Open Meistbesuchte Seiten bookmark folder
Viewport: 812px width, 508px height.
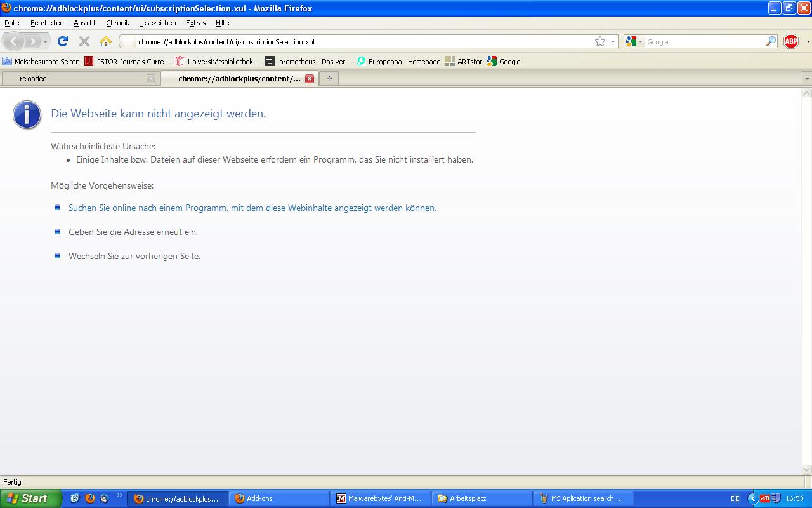click(x=41, y=62)
